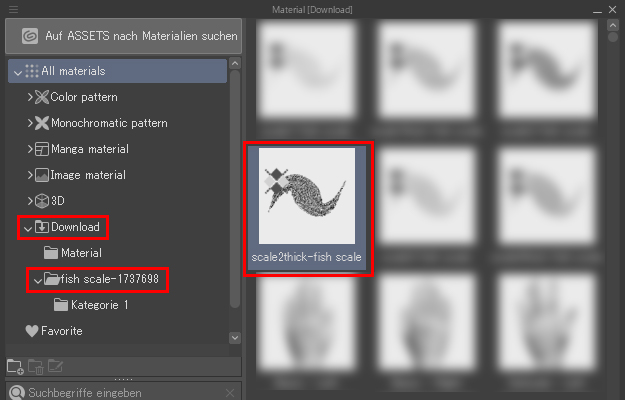This screenshot has height=400, width=625.
Task: Close the Material [Download] palette
Action: click(x=613, y=9)
